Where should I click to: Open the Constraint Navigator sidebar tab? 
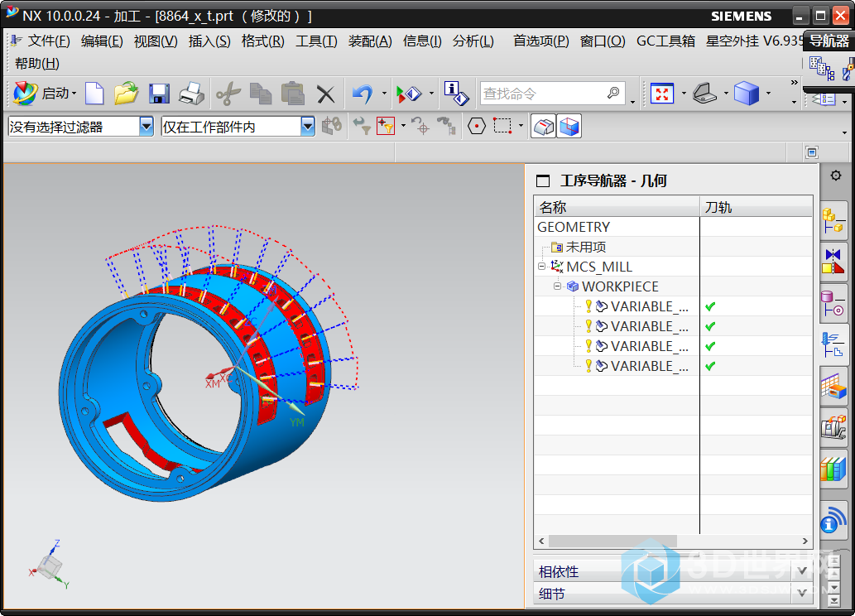(x=833, y=261)
